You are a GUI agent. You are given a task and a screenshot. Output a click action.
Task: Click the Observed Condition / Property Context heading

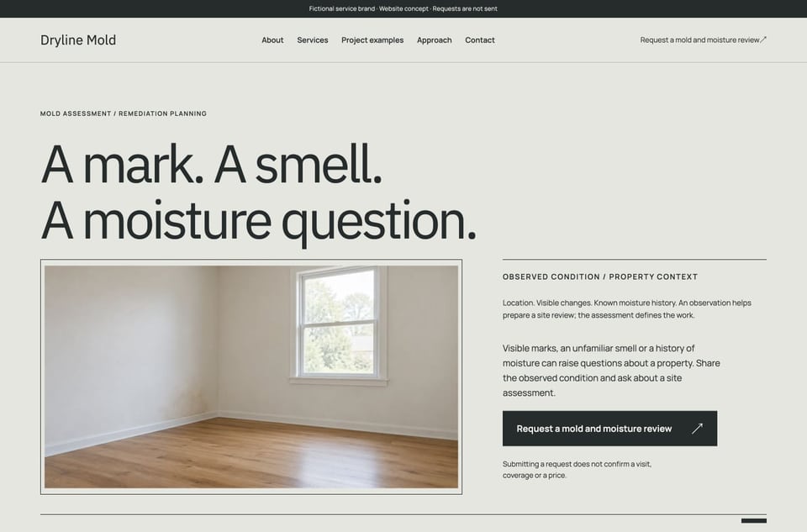pos(600,277)
